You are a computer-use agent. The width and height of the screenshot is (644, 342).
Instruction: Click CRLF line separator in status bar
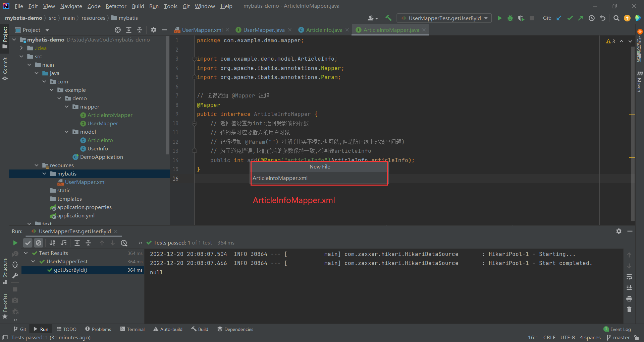(x=549, y=337)
